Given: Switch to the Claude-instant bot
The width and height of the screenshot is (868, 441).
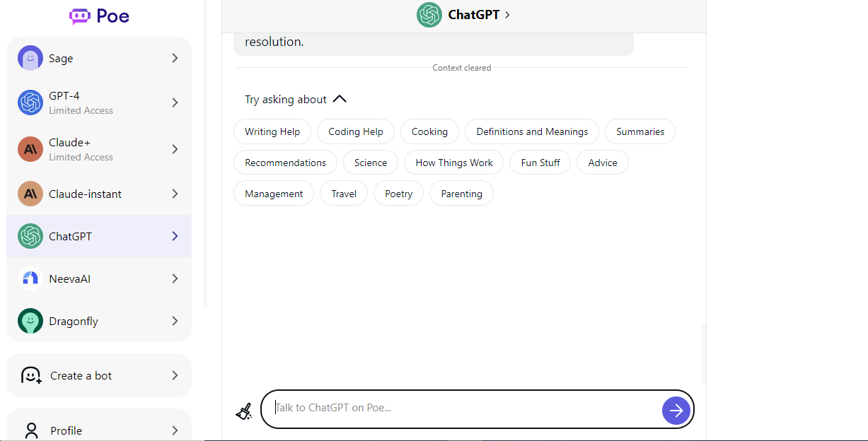Looking at the screenshot, I should pos(99,194).
